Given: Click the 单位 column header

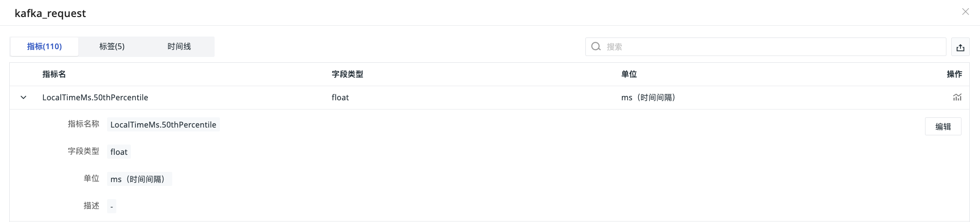Looking at the screenshot, I should pyautogui.click(x=629, y=74).
